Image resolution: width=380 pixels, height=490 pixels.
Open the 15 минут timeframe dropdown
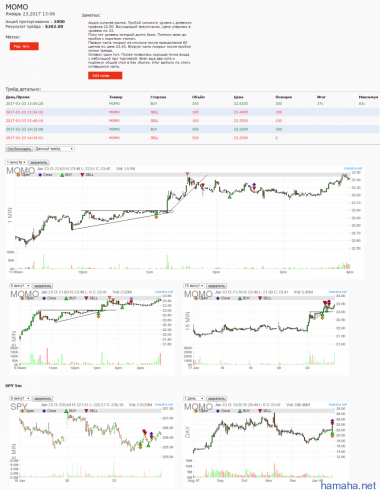[194, 286]
